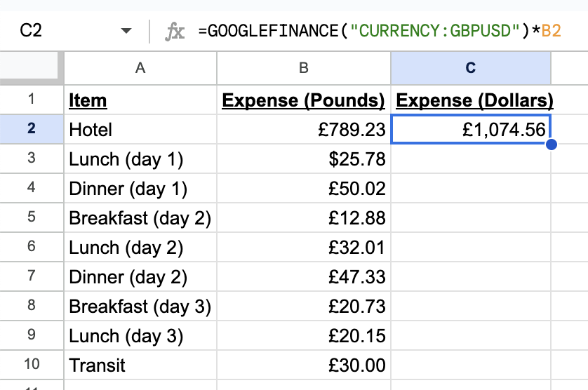Viewport: 588px width, 390px height.
Task: Click the "Expense (Dollars)" header cell
Action: click(474, 100)
